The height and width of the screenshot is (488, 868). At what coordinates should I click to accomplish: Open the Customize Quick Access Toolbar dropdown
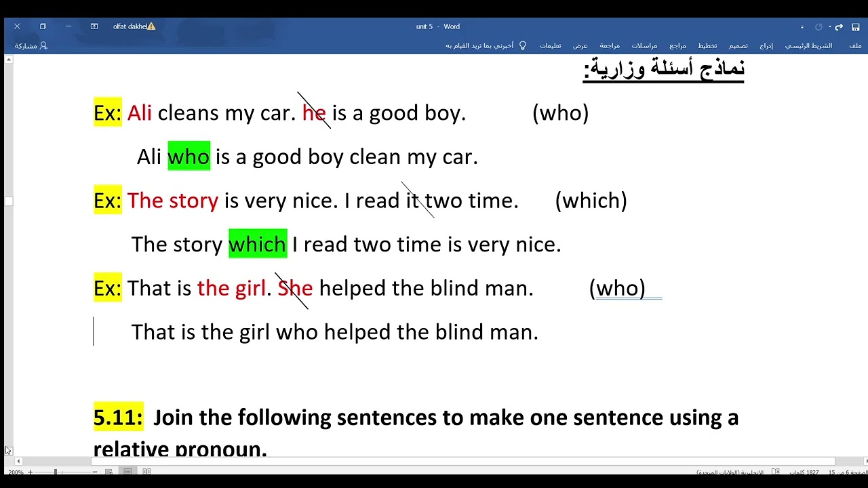802,27
